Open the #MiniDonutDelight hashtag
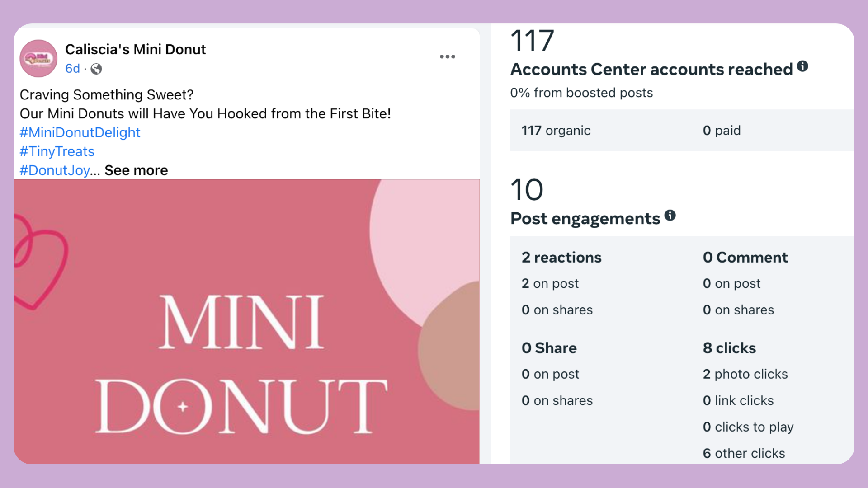This screenshot has width=868, height=488. [x=80, y=132]
